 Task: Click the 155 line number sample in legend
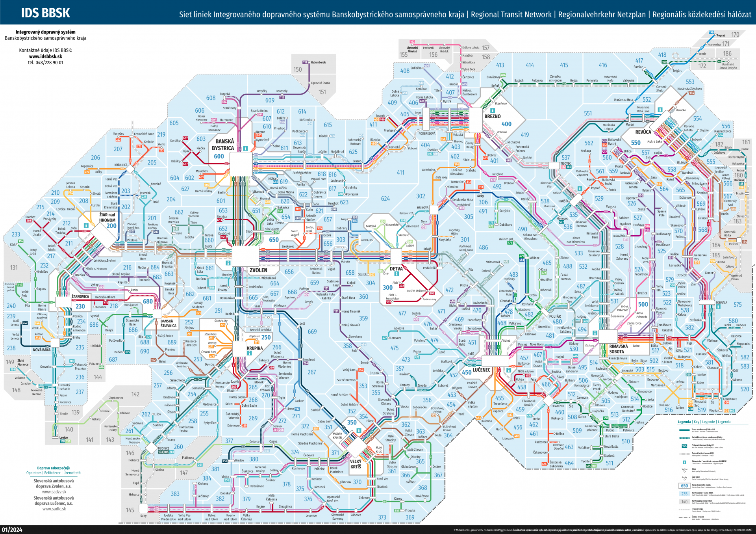[684, 446]
